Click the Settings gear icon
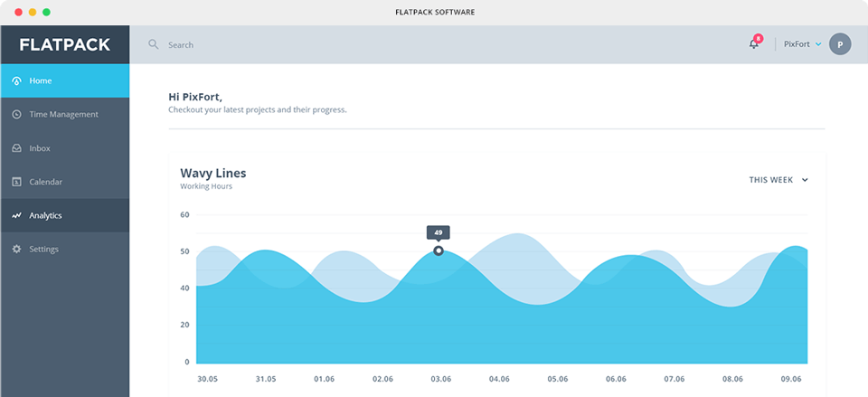Screen dimensions: 868x397 click(16, 249)
